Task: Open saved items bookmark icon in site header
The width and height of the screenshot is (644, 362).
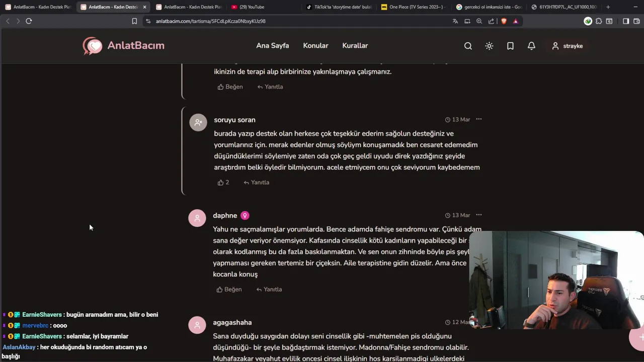Action: click(x=510, y=46)
